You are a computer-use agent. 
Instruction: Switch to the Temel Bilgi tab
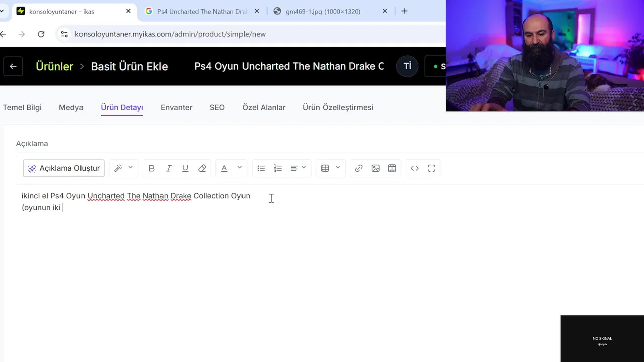(22, 107)
